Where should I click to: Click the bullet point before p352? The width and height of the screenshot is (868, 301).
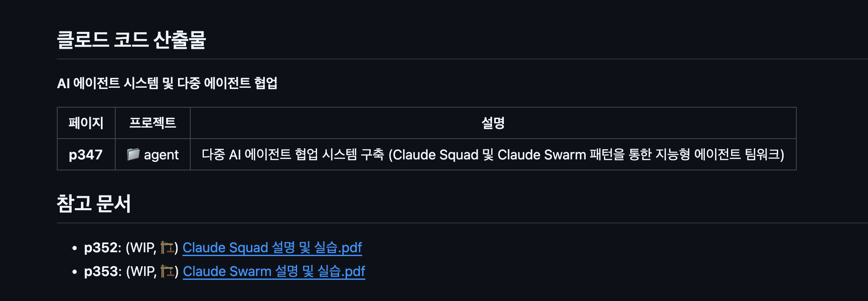click(x=75, y=248)
